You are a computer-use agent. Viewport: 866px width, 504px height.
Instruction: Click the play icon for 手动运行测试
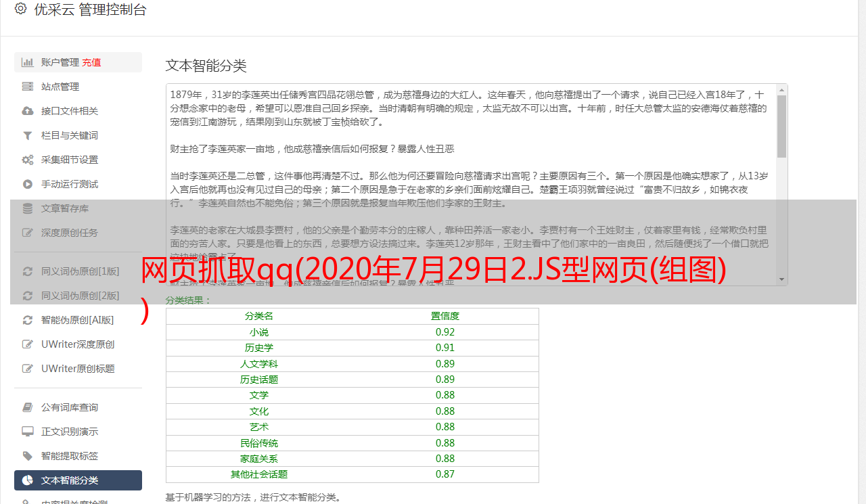click(x=28, y=184)
